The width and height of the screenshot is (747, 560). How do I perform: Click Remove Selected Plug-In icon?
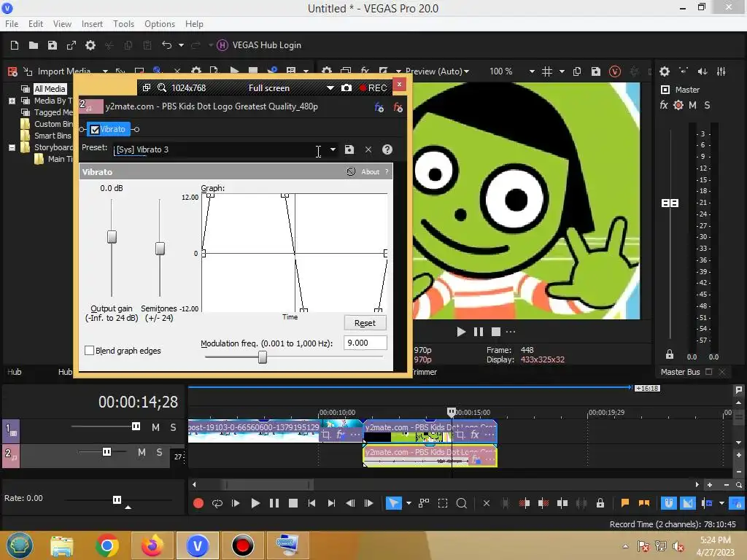pos(398,108)
